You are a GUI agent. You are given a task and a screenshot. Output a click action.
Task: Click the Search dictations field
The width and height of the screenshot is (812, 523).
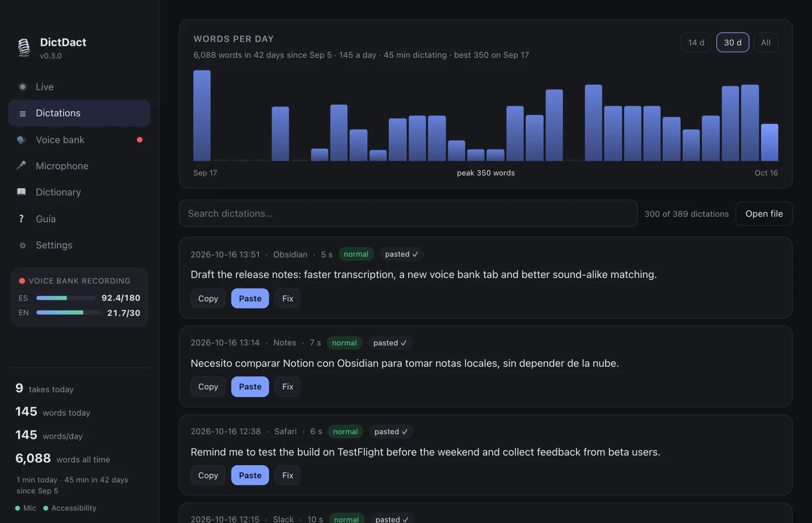pyautogui.click(x=408, y=214)
